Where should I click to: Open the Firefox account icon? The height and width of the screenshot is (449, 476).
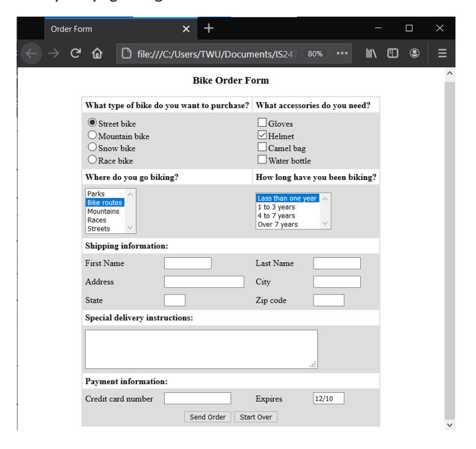(x=415, y=53)
